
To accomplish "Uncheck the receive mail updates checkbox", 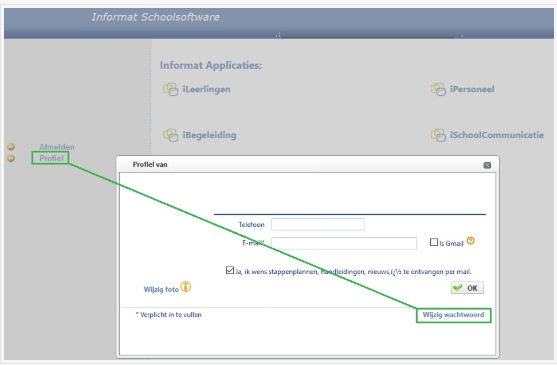I will click(x=230, y=270).
